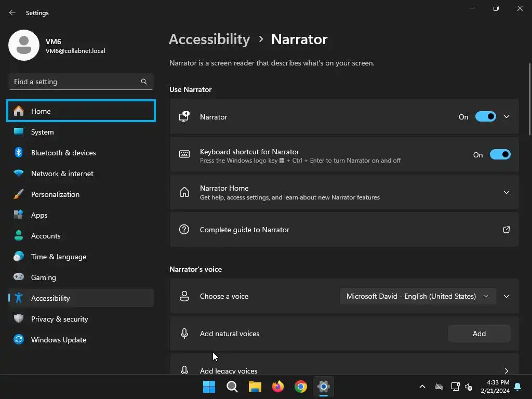Go to the System settings page

(43, 132)
